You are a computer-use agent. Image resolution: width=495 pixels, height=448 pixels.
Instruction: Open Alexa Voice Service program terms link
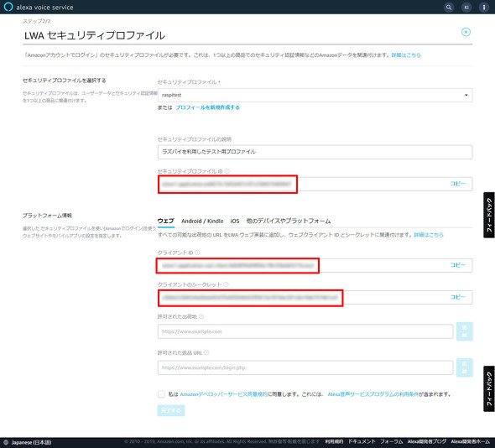click(x=373, y=394)
